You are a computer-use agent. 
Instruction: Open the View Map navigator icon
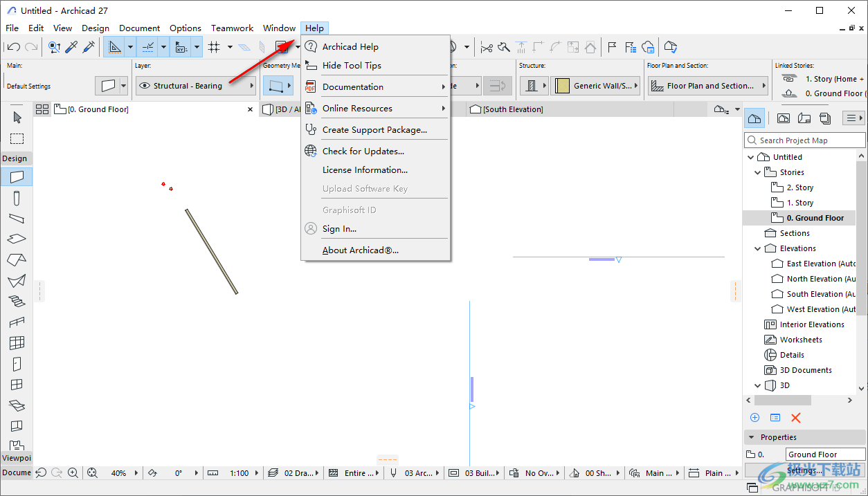tap(783, 118)
